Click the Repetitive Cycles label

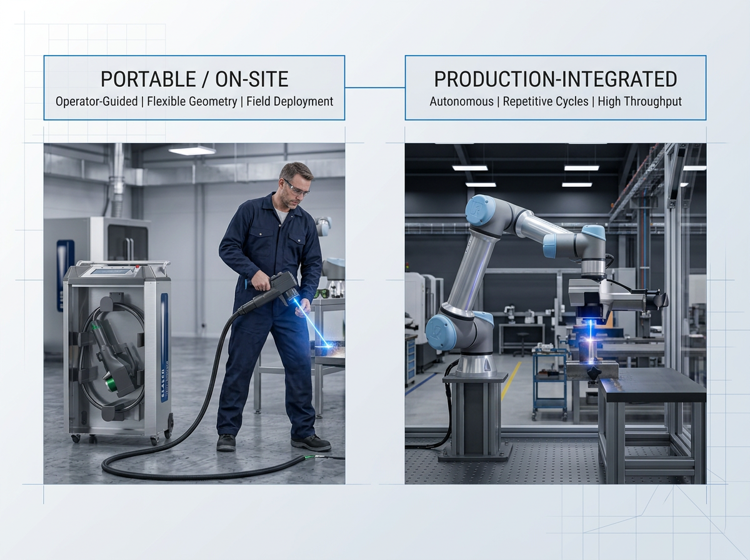click(546, 101)
